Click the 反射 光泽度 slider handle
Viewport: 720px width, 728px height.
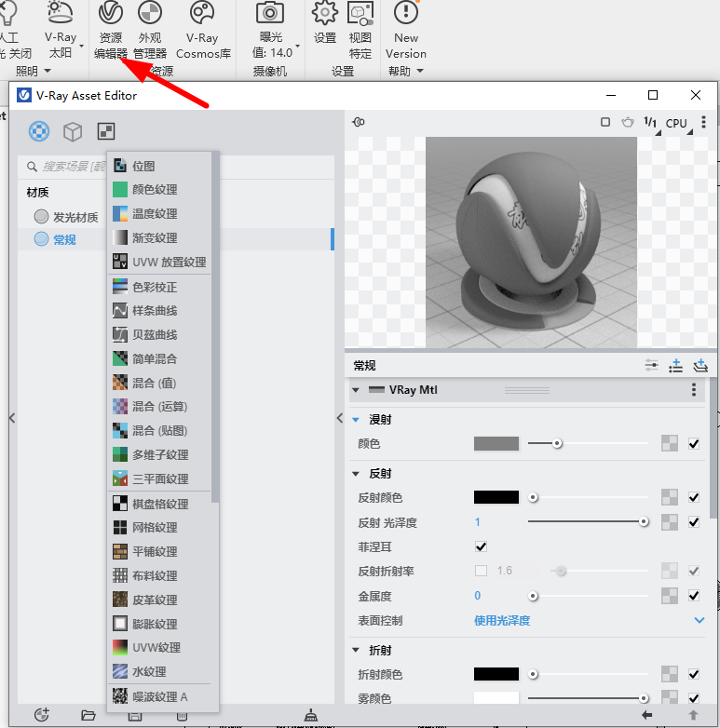(x=644, y=522)
